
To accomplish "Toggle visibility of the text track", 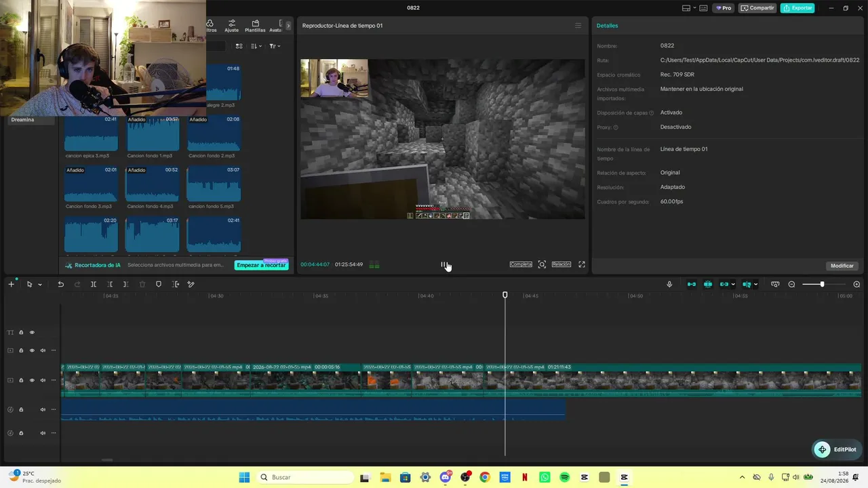I will (32, 332).
